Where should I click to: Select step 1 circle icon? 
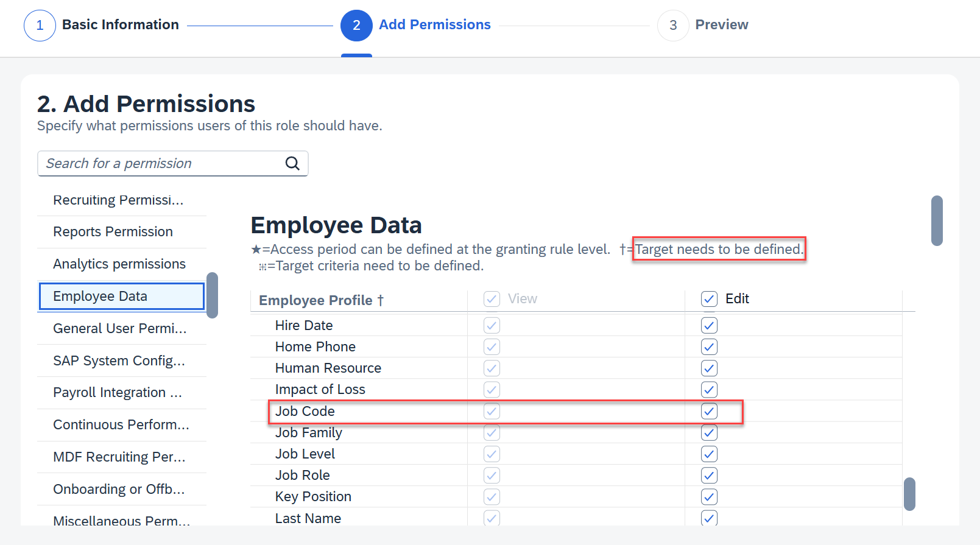pos(40,25)
